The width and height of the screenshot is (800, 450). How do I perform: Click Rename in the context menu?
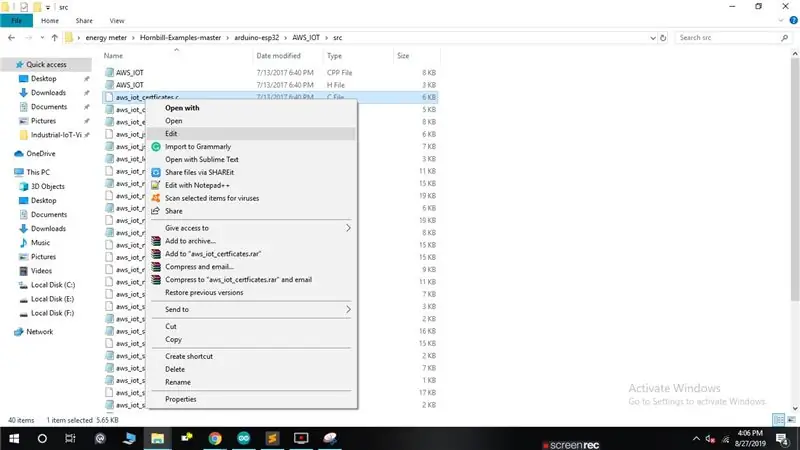tap(178, 382)
